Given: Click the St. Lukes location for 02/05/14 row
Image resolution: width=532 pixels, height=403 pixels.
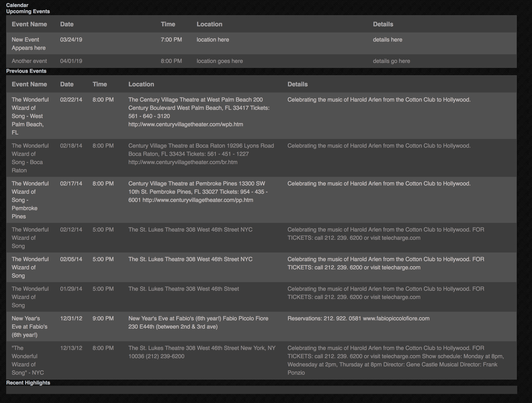Looking at the screenshot, I should [190, 259].
